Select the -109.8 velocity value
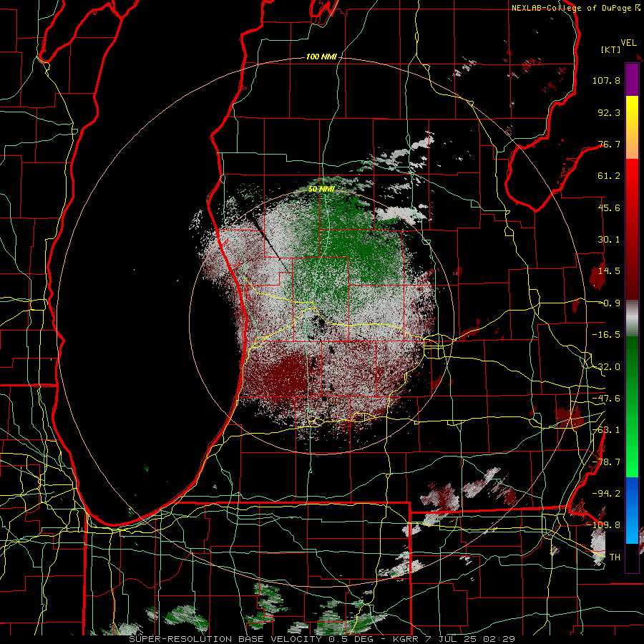Viewport: 644px width, 644px height. click(x=603, y=525)
